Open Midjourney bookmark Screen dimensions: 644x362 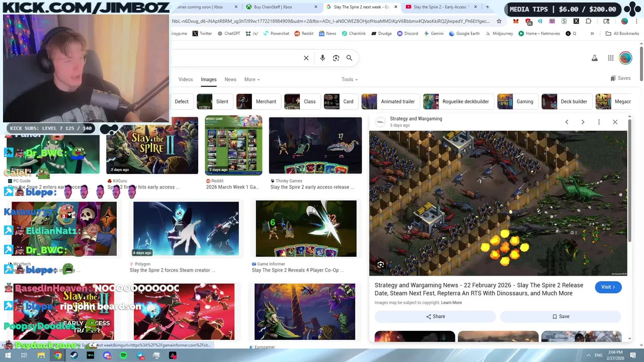(x=499, y=34)
